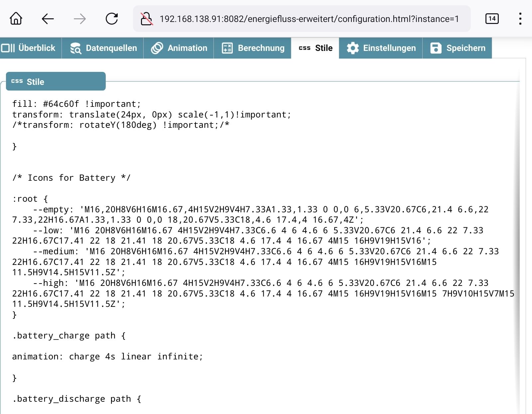The height and width of the screenshot is (414, 532).
Task: Click the Speichern save button
Action: click(x=457, y=48)
